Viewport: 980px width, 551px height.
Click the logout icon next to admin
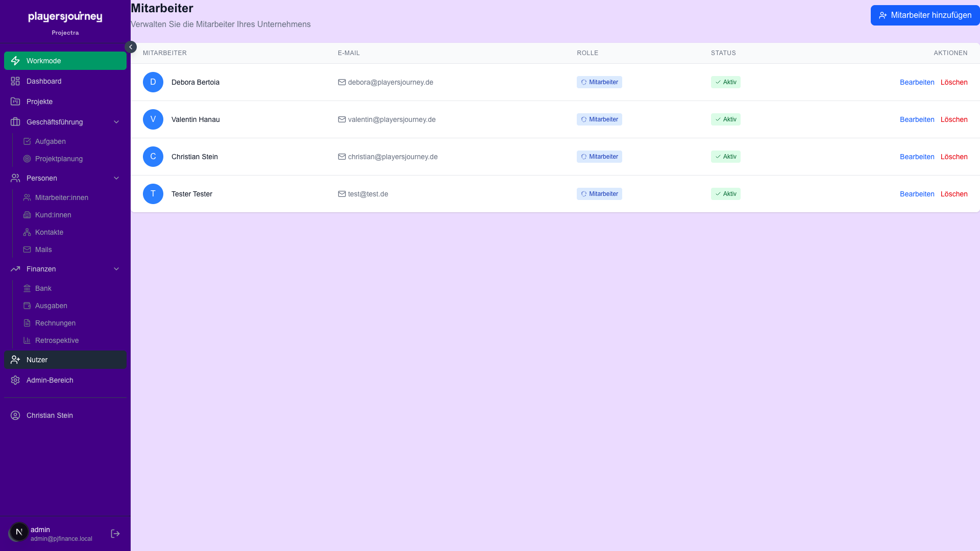click(x=115, y=534)
